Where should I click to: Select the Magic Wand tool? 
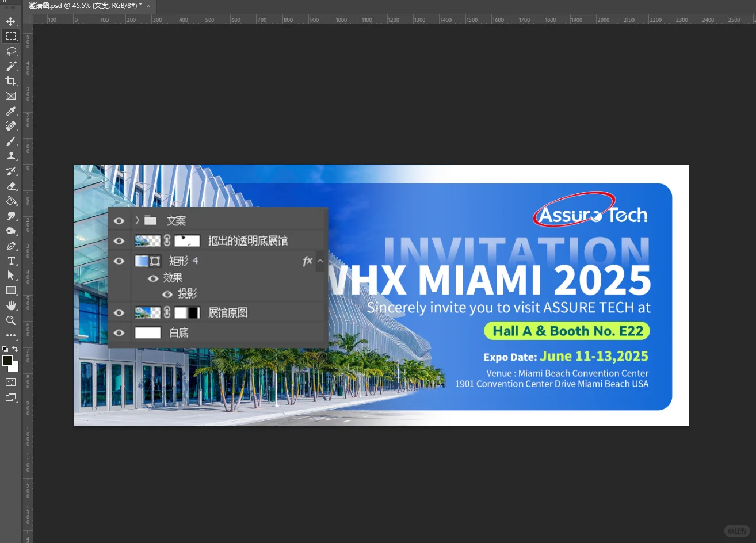pos(11,66)
